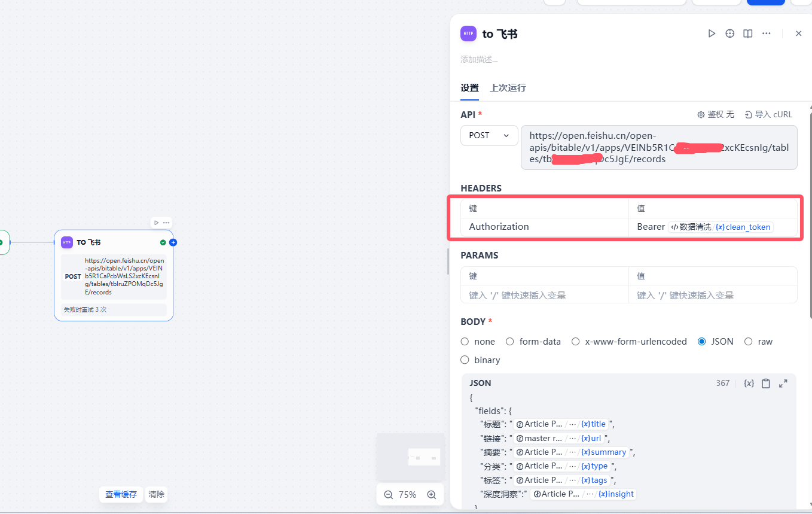Screen dimensions: 812x514
Task: Open the help book icon in panel header
Action: click(747, 34)
